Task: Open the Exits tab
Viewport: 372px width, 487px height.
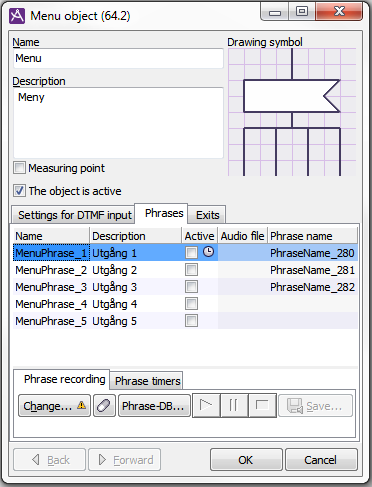Action: [x=207, y=215]
